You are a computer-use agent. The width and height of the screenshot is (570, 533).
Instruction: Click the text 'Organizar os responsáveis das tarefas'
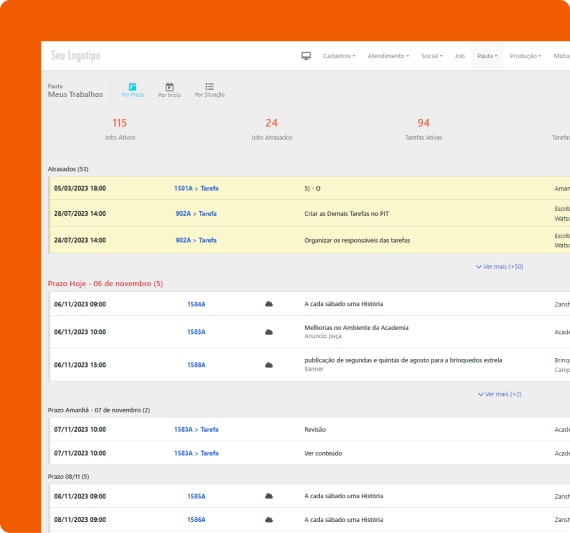coord(357,240)
